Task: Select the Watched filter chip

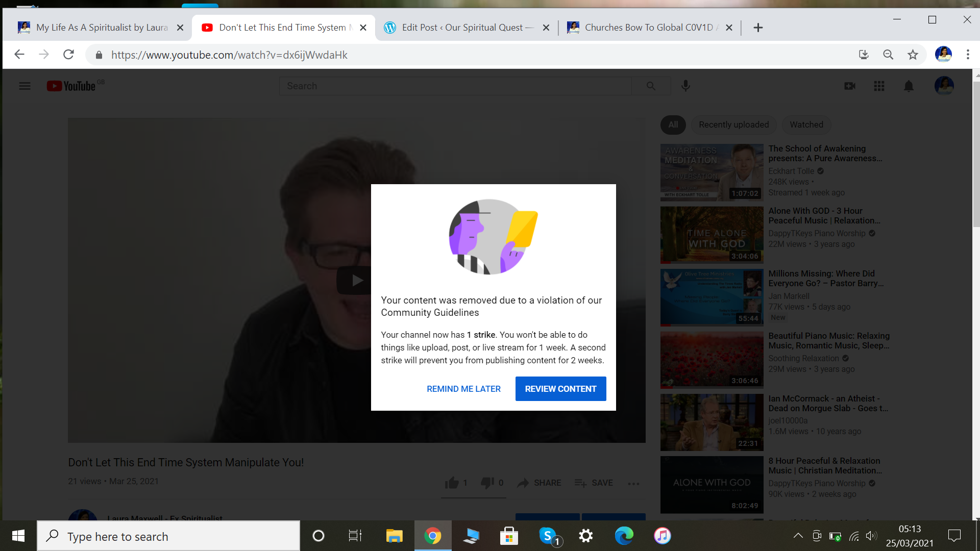Action: 806,124
